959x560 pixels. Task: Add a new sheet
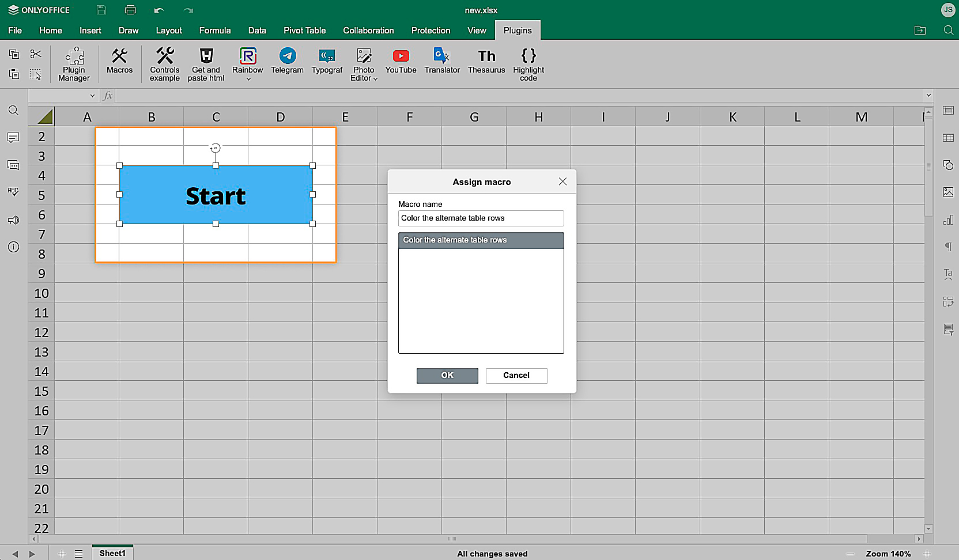(x=62, y=554)
